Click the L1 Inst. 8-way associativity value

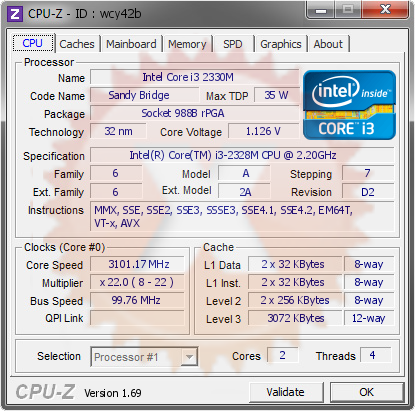(369, 282)
